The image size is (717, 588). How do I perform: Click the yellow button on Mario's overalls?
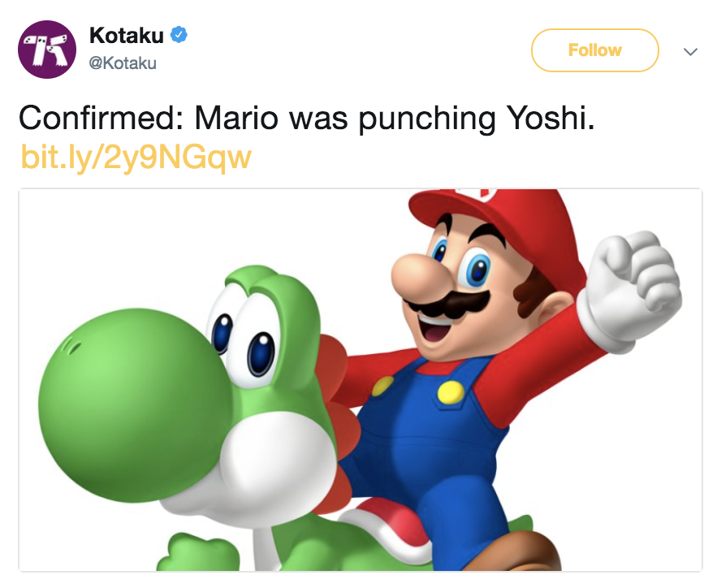pos(449,393)
